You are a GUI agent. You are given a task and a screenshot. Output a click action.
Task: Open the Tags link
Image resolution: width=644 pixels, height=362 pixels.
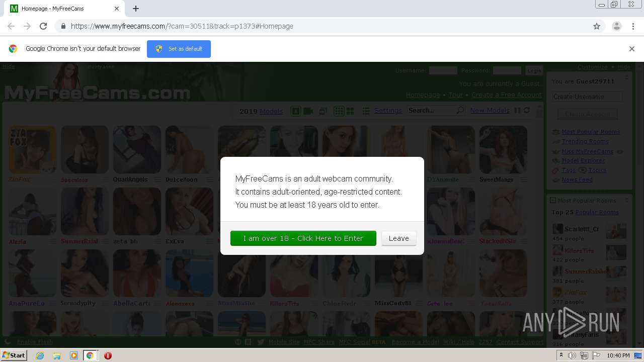[568, 170]
